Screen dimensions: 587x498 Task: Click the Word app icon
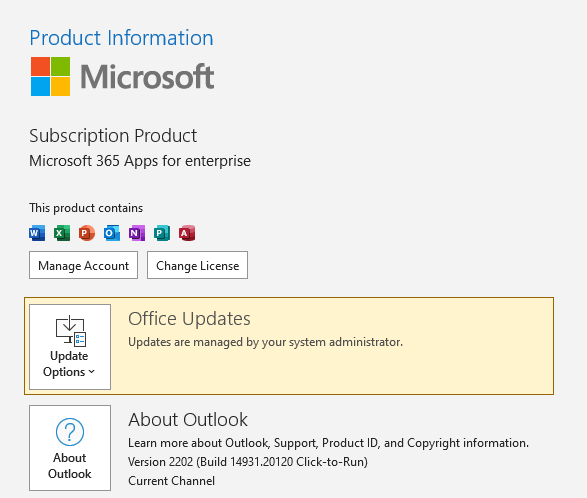click(37, 233)
